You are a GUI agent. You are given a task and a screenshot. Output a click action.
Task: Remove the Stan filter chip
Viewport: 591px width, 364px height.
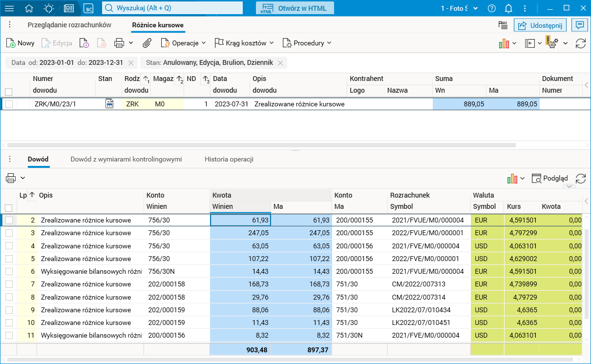(280, 62)
